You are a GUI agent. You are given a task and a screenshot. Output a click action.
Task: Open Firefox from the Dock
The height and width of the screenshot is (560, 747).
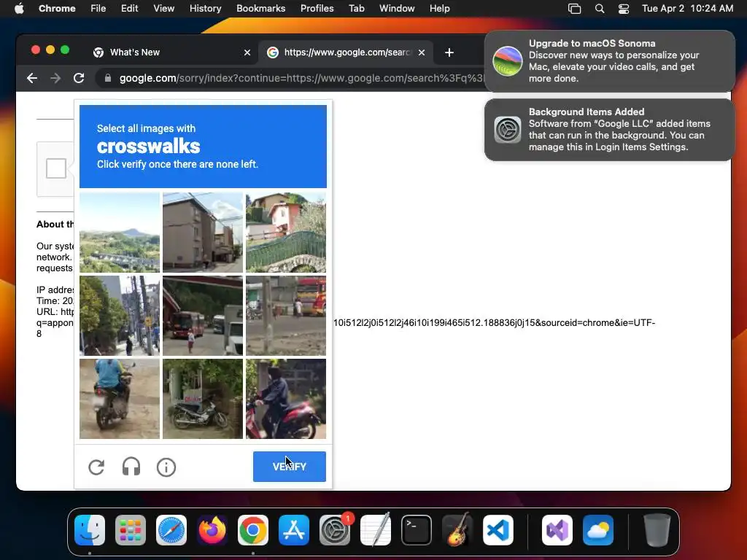[212, 530]
